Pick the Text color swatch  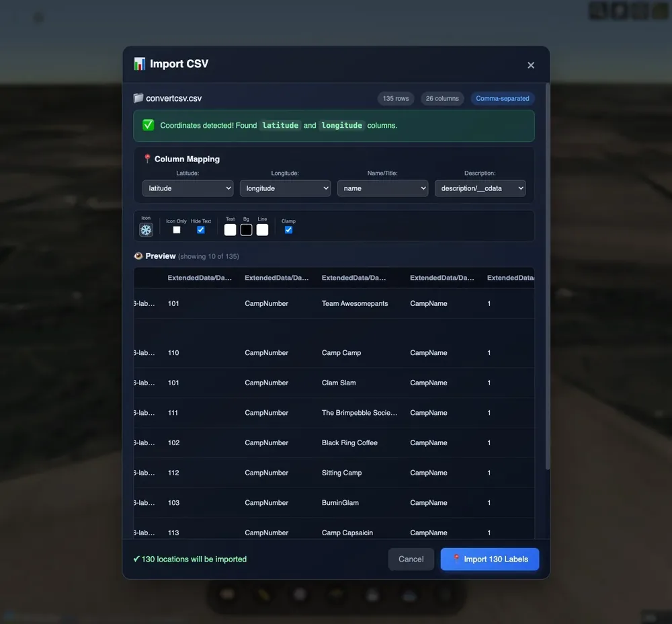(x=230, y=230)
